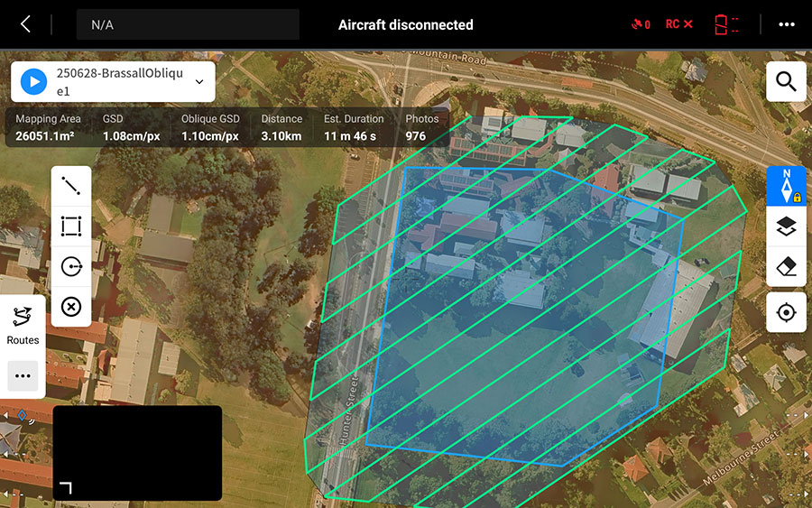
Task: Tap the Photos count 976
Action: coord(415,136)
